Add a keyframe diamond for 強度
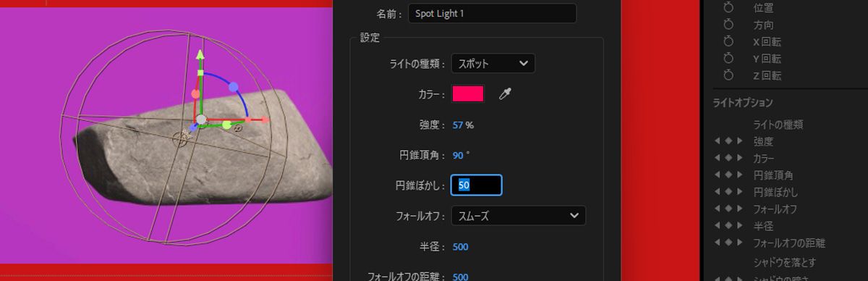This screenshot has height=281, width=868. pos(728,141)
